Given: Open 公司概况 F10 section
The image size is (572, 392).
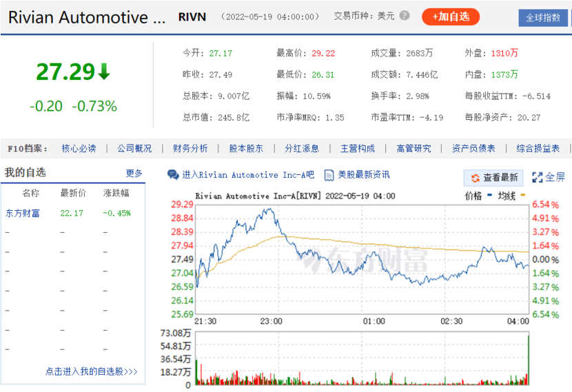Looking at the screenshot, I should [134, 148].
